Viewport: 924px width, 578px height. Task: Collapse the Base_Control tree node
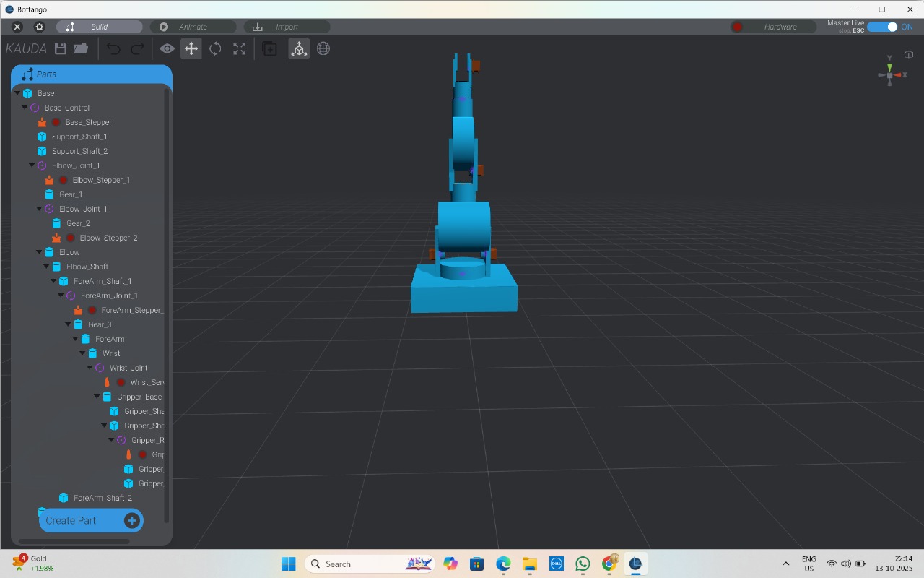[23, 107]
